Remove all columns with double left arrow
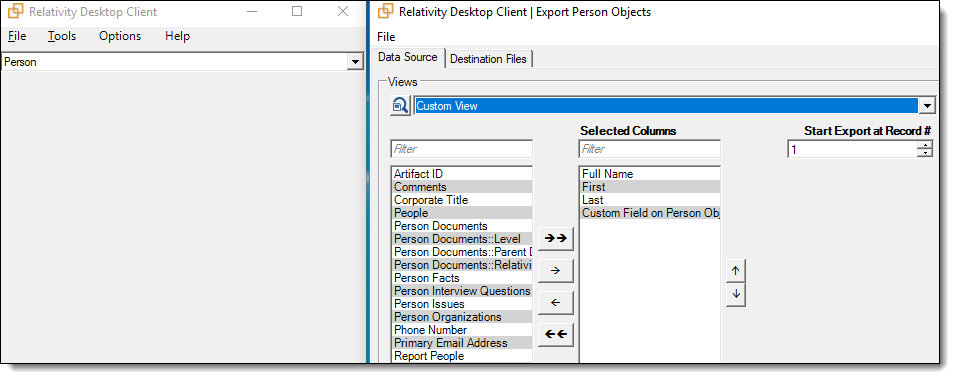 click(x=555, y=334)
